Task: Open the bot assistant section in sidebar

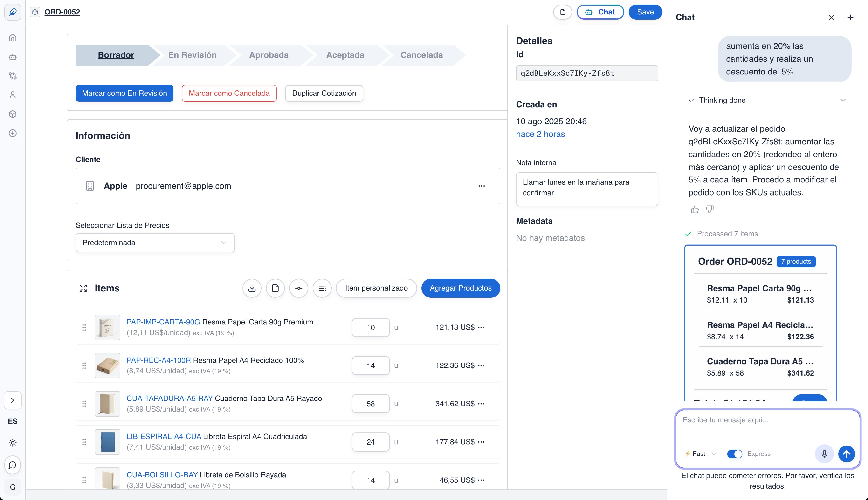Action: click(x=13, y=57)
